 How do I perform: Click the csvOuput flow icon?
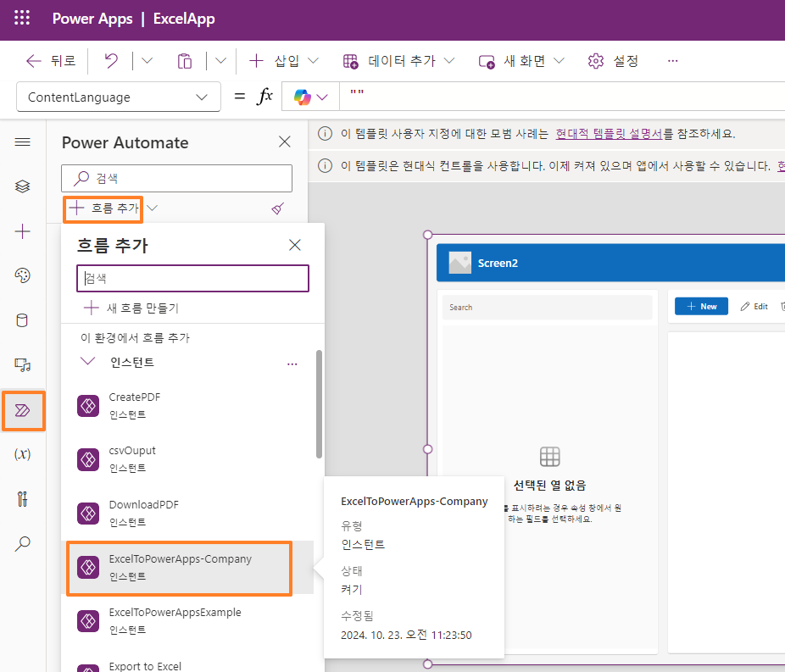[x=88, y=459]
